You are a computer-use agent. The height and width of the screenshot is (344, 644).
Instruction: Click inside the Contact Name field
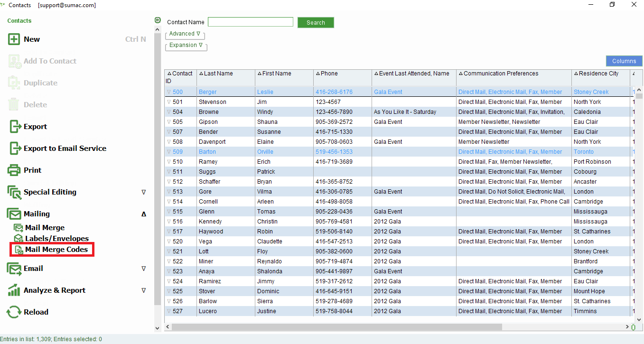(x=250, y=22)
